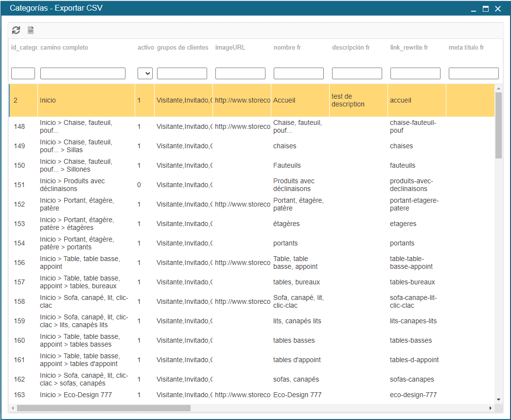Screen dimensions: 511x420
Task: Click the grupos de clientes filter field
Action: pyautogui.click(x=182, y=73)
